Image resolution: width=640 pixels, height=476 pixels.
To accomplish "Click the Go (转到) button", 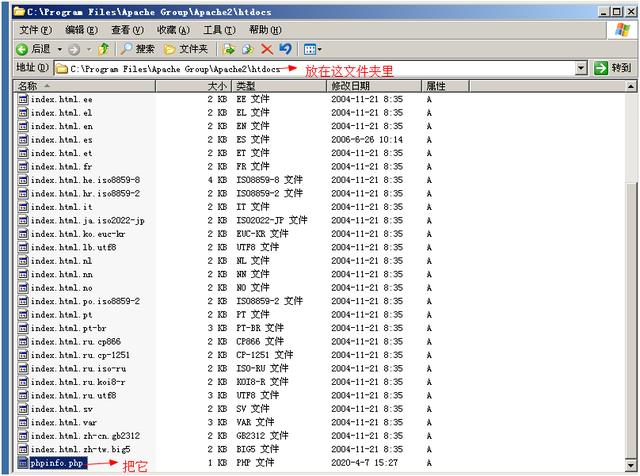I will click(x=612, y=68).
